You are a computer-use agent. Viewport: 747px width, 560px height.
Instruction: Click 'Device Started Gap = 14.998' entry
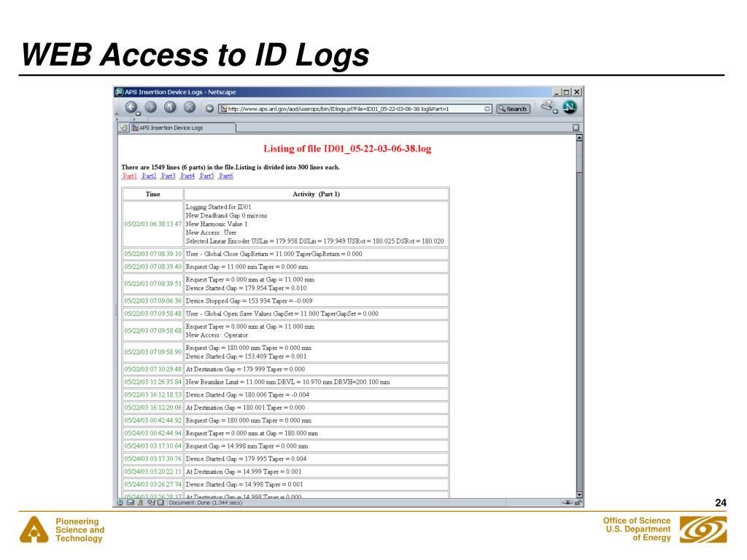coord(244,484)
